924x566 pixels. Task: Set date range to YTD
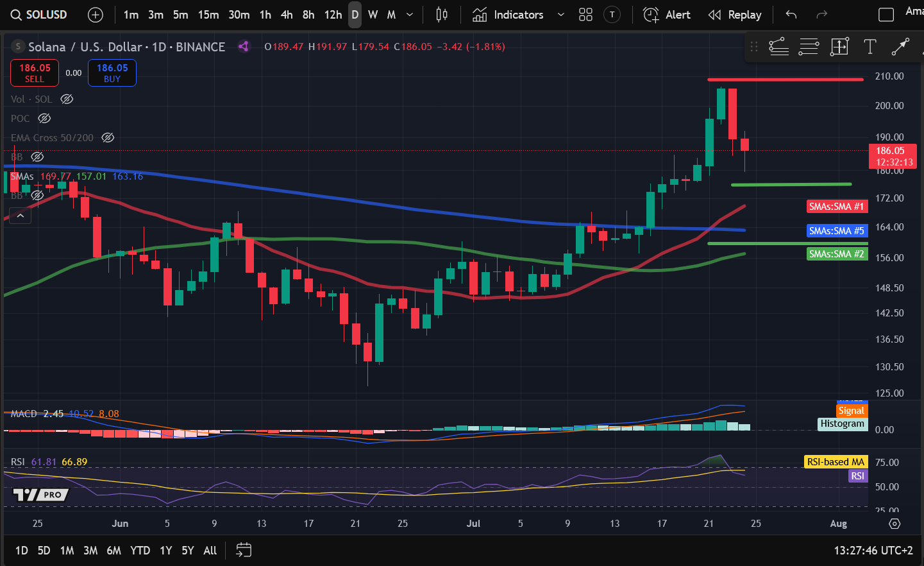coord(140,550)
